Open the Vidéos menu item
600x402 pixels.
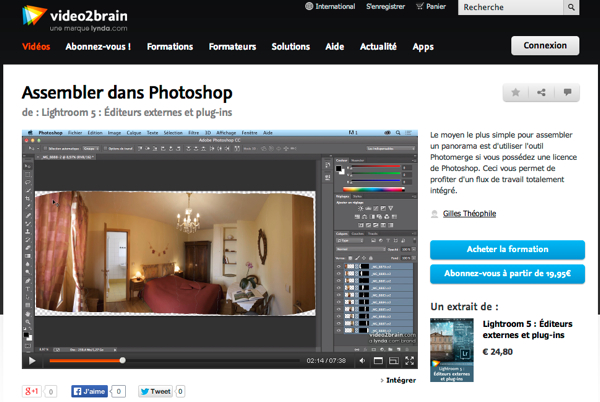point(36,47)
